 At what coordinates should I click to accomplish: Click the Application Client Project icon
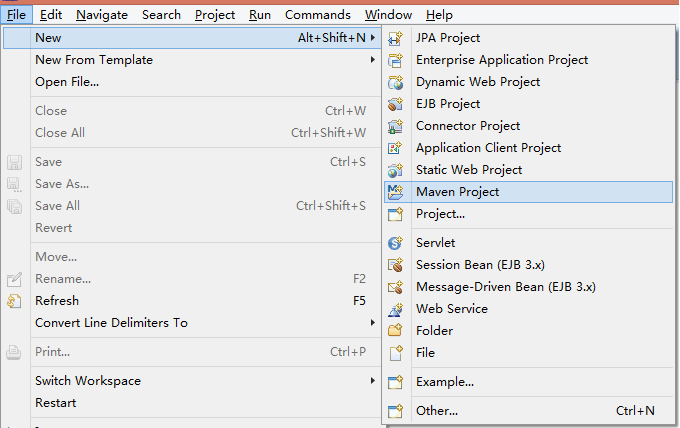(395, 148)
